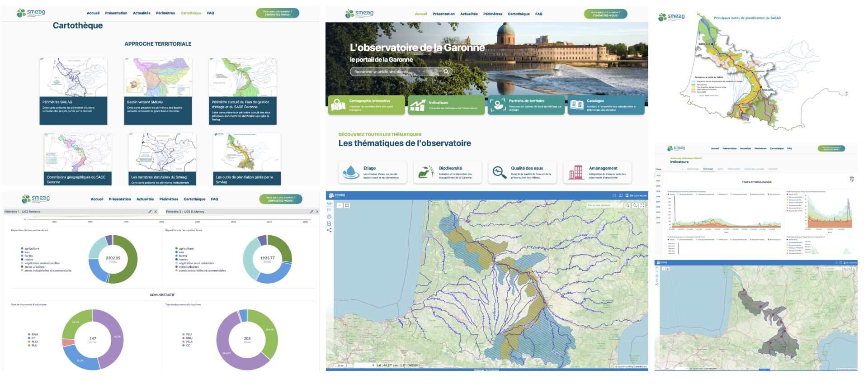Switch to Météorologie tab in Indicateurs

(x=693, y=169)
